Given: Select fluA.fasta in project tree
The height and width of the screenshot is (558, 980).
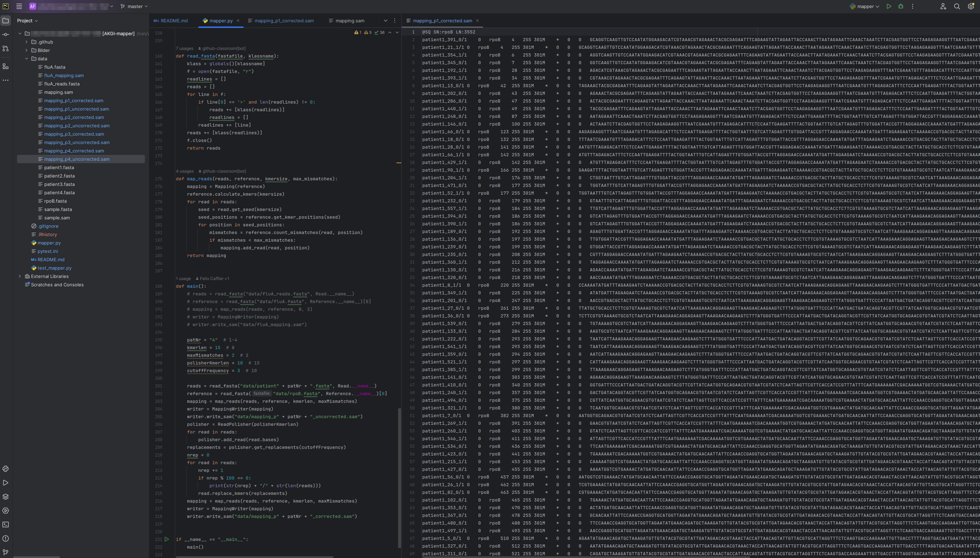Looking at the screenshot, I should tap(54, 67).
